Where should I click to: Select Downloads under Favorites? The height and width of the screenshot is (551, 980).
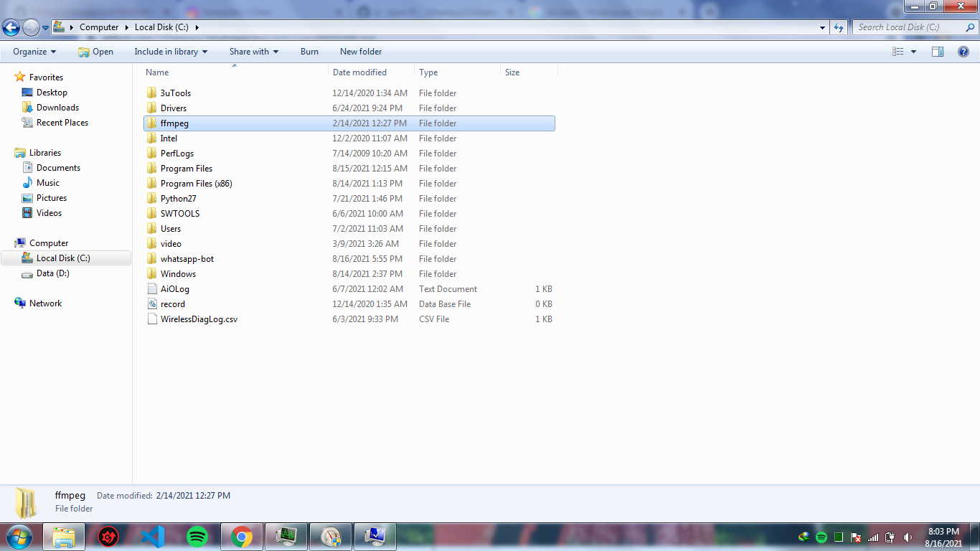pos(57,108)
